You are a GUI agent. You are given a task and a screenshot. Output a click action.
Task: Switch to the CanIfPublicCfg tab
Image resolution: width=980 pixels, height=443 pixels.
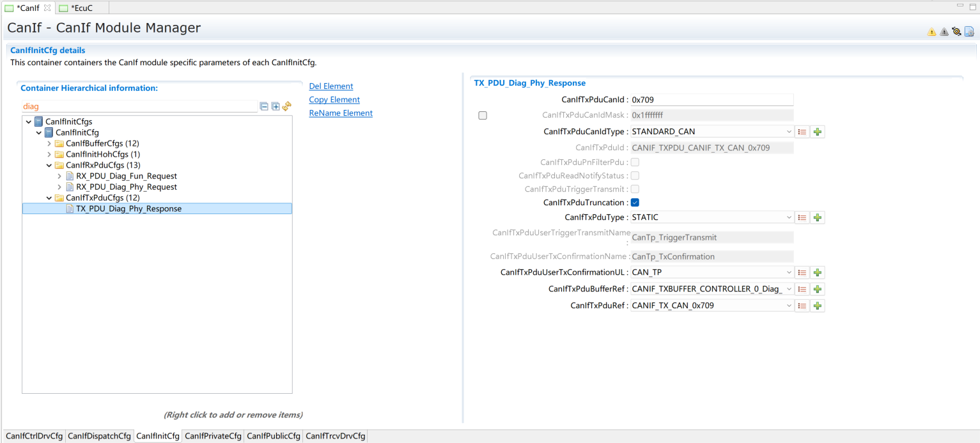(x=274, y=436)
